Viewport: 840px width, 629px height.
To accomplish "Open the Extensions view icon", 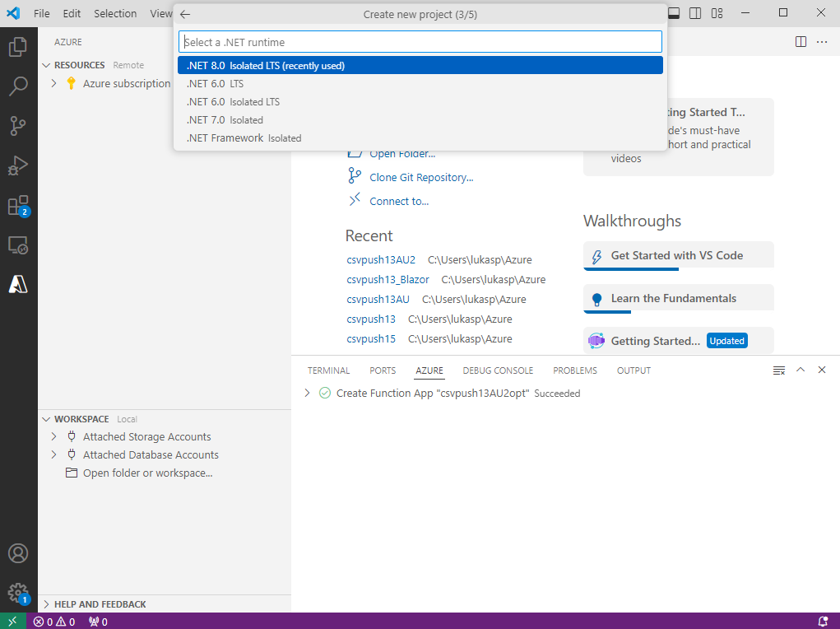I will coord(18,205).
